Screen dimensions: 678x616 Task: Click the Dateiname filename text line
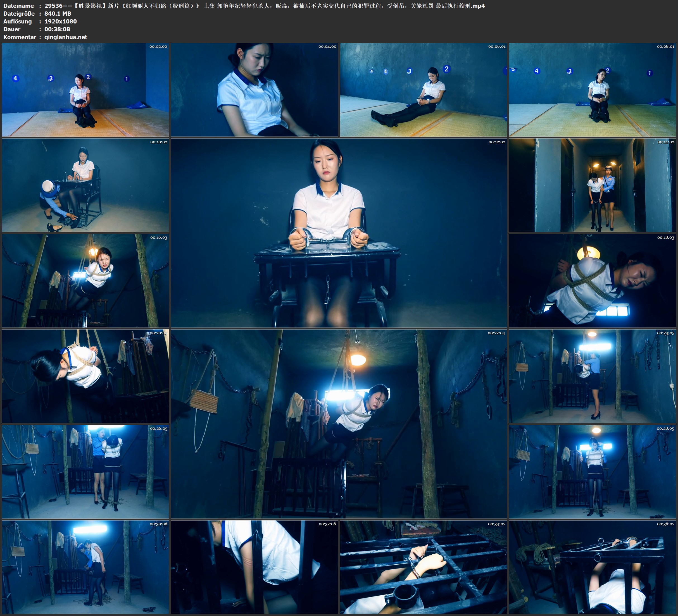point(264,6)
